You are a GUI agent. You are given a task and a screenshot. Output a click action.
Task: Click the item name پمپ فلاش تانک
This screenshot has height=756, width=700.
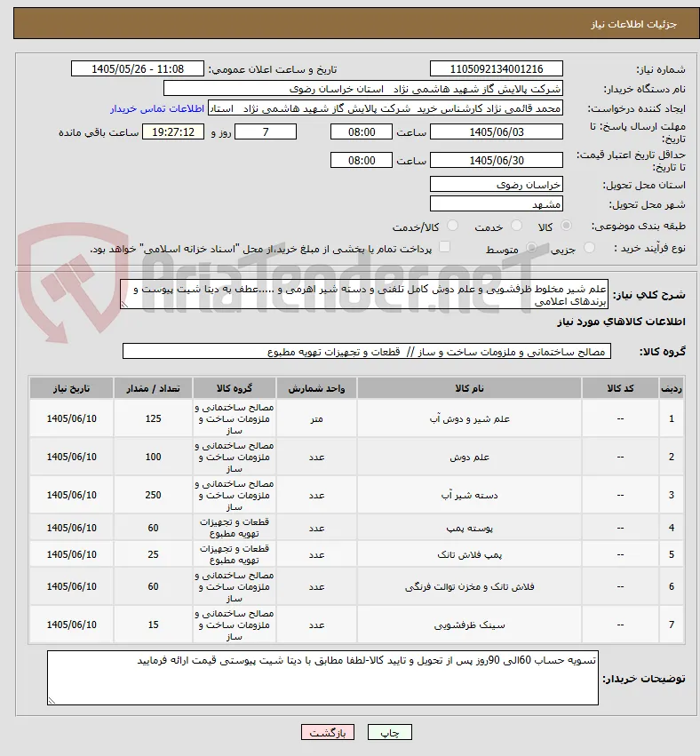469,554
